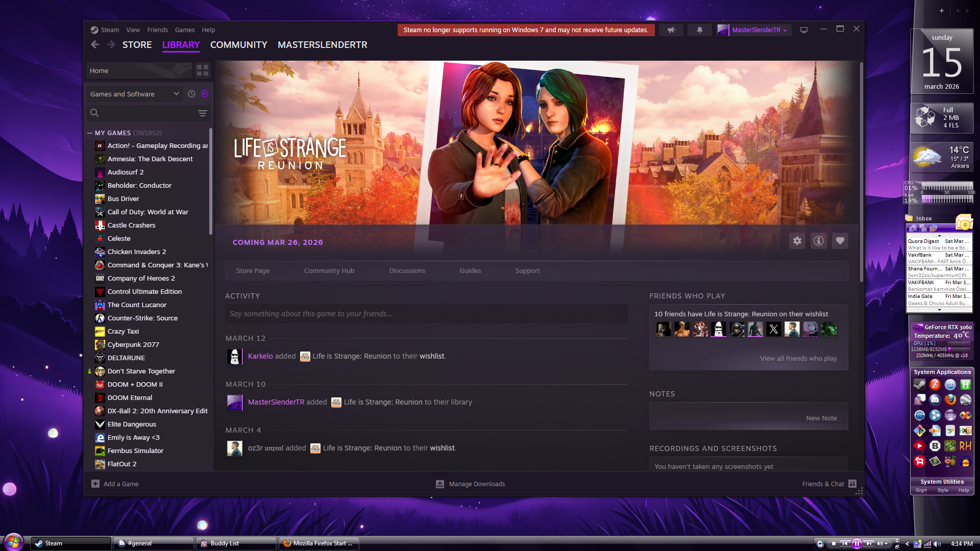Click the library search magnifier field
Image resolution: width=980 pixels, height=551 pixels.
click(94, 113)
